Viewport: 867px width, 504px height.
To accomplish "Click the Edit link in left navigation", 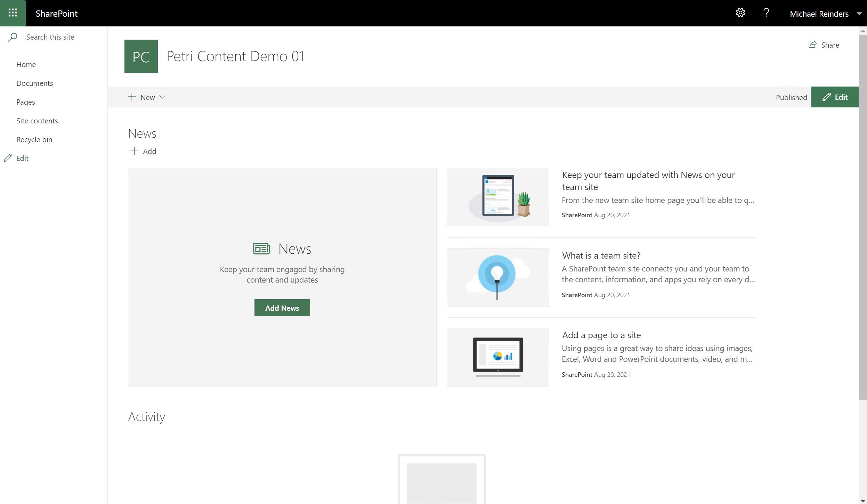I will 22,158.
